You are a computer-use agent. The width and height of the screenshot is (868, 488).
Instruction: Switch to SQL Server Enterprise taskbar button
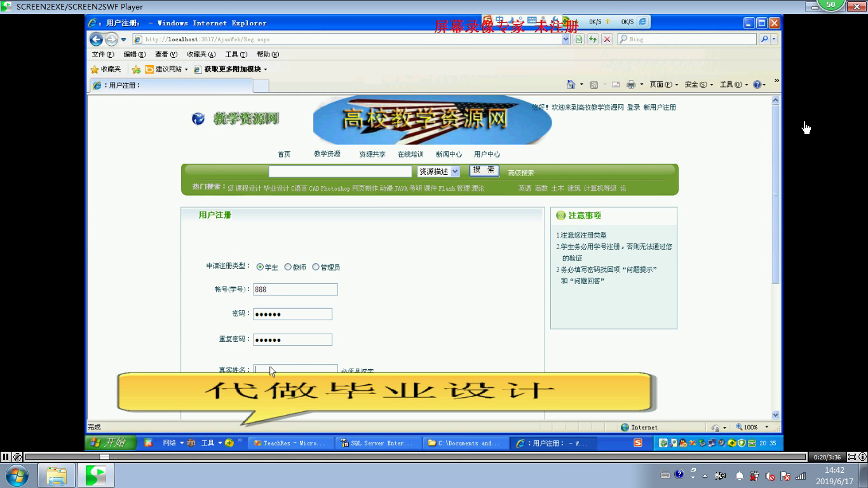pyautogui.click(x=377, y=443)
